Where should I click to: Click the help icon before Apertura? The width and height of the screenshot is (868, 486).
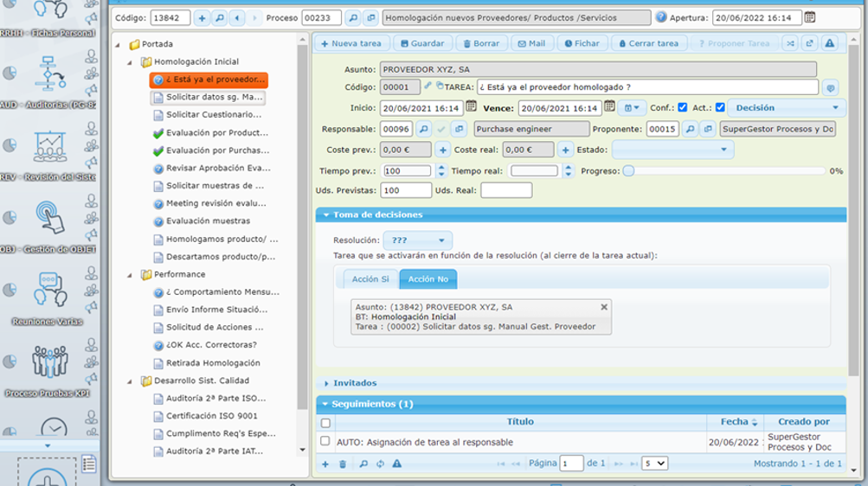[x=661, y=17]
